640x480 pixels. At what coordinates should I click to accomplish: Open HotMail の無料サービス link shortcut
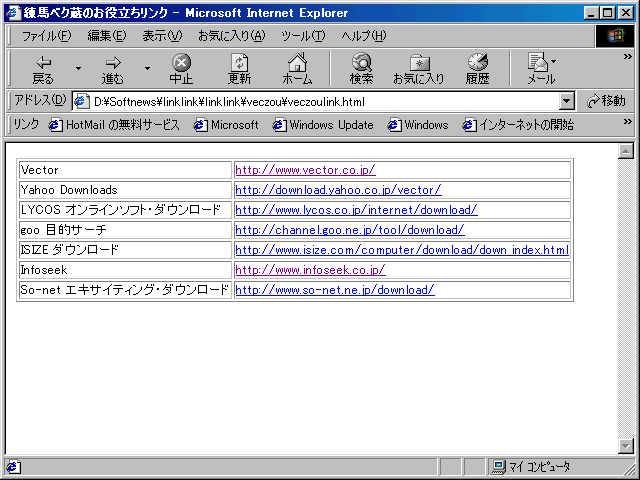(x=114, y=125)
